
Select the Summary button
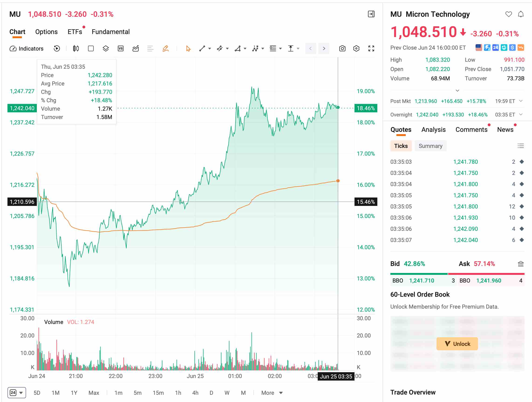[x=430, y=146]
